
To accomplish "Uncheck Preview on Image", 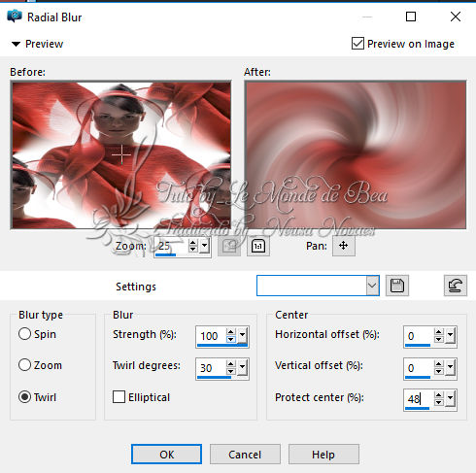I will [357, 44].
